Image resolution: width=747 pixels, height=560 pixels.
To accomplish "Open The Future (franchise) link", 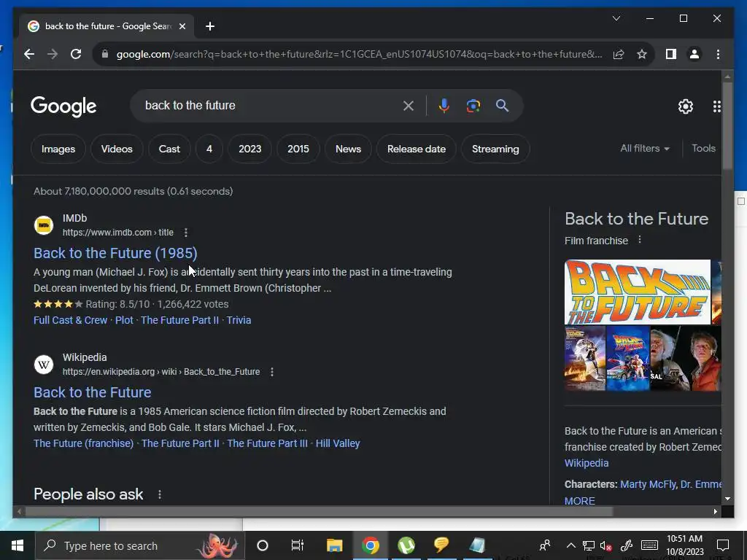I will (x=83, y=443).
